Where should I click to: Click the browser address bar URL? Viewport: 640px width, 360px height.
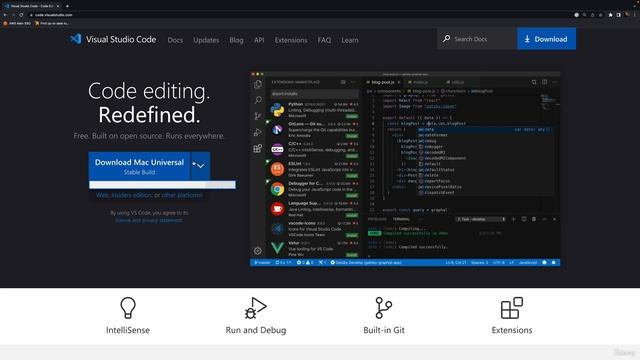pos(53,15)
